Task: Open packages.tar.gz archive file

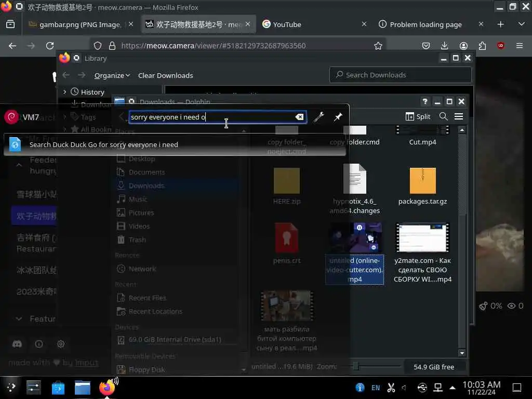Action: pos(422,187)
